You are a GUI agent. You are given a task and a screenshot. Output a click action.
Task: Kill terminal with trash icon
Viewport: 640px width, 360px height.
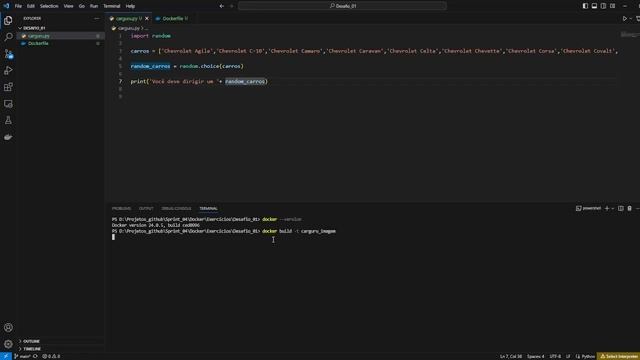pyautogui.click(x=629, y=209)
